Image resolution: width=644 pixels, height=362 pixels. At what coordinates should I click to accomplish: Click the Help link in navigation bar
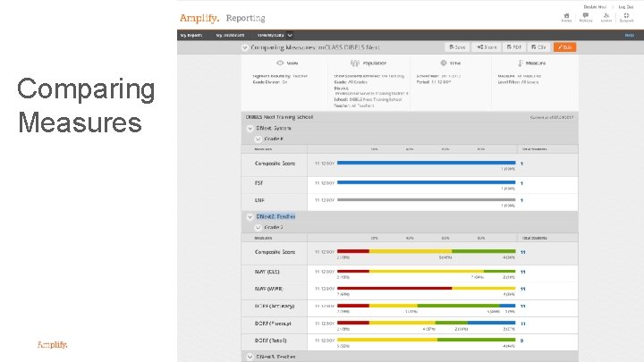click(629, 35)
